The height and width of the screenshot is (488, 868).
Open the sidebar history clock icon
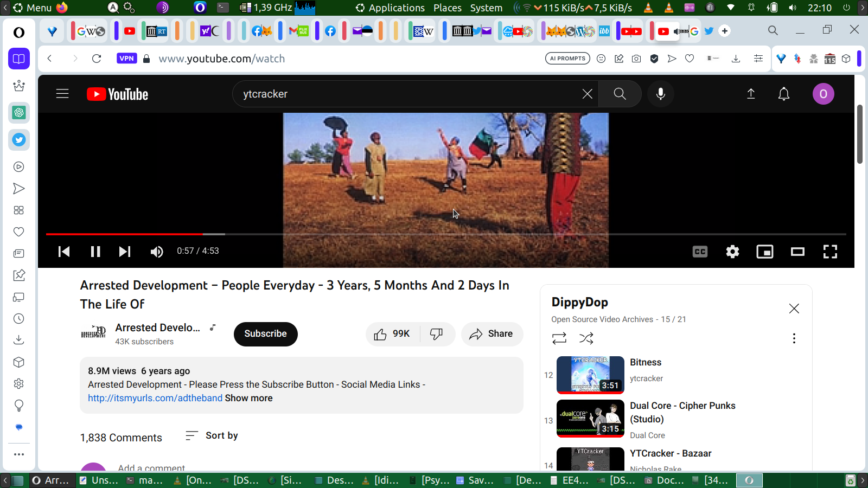click(19, 319)
